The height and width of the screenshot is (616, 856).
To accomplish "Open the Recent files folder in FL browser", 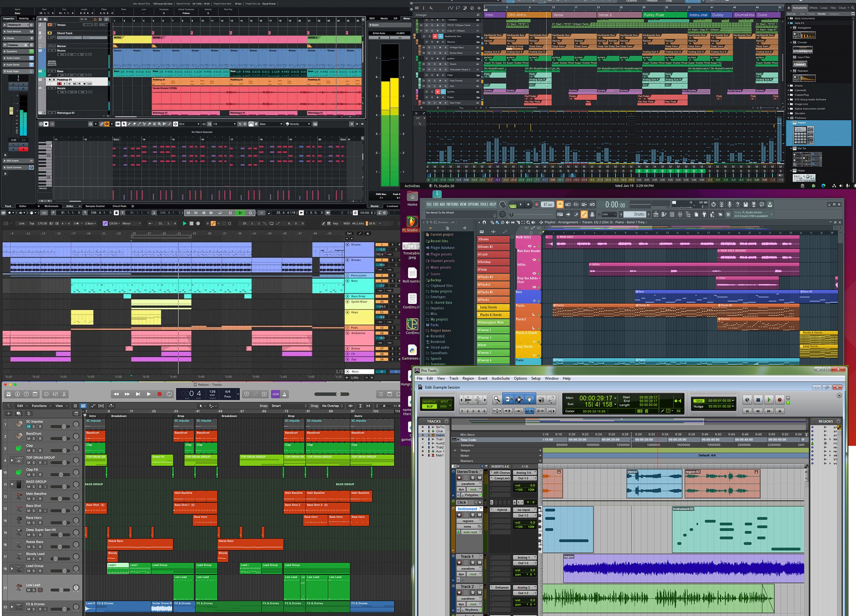I will (439, 241).
